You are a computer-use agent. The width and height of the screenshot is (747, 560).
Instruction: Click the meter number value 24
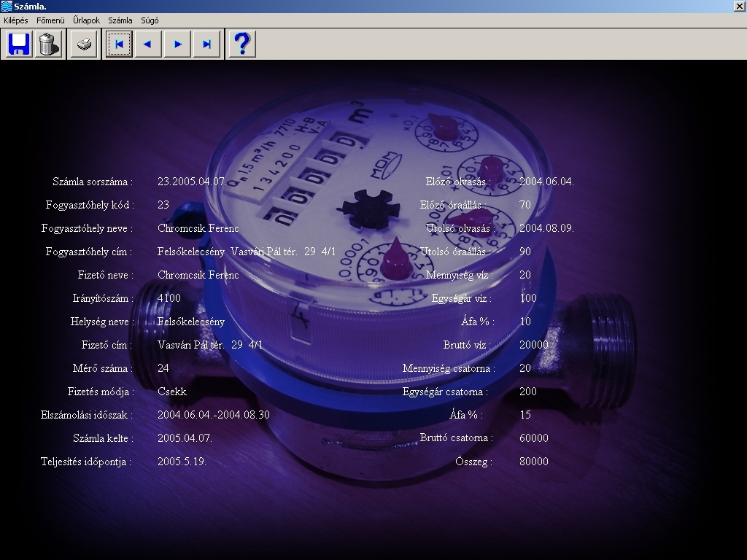pyautogui.click(x=163, y=368)
